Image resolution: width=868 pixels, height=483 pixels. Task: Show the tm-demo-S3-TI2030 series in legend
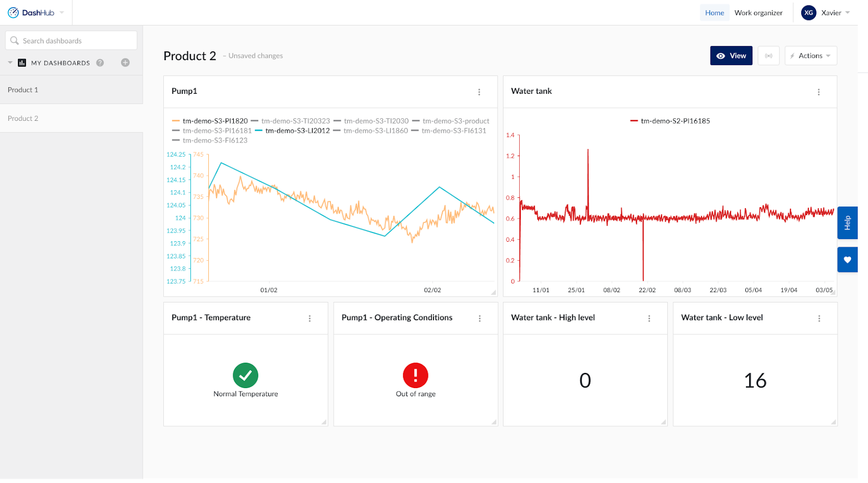coord(371,121)
